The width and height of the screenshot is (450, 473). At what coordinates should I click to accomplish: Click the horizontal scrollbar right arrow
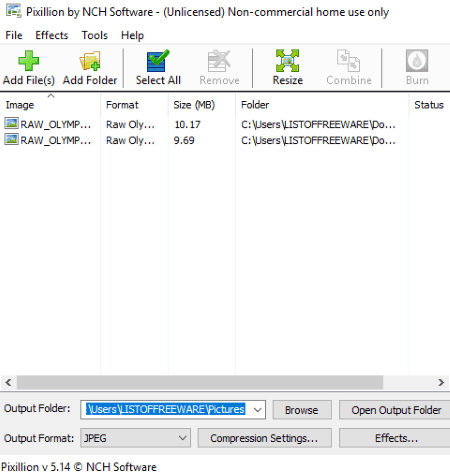pyautogui.click(x=441, y=382)
